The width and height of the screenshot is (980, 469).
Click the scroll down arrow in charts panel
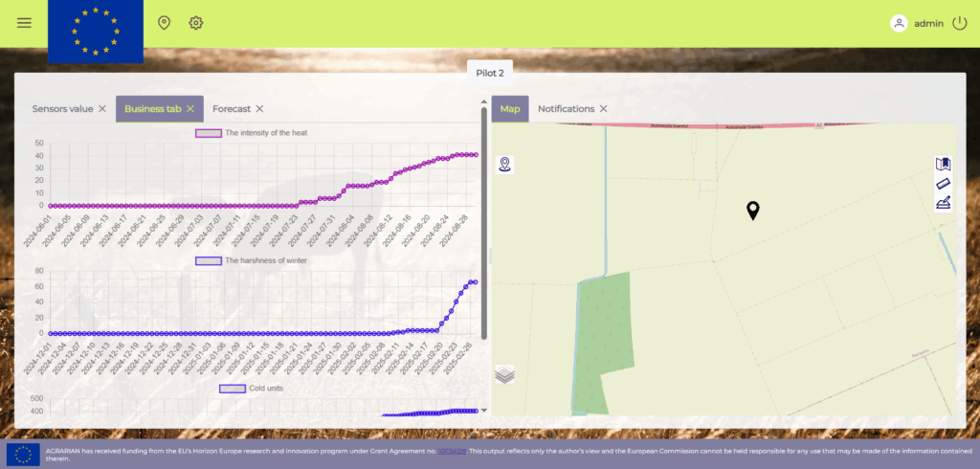coord(484,410)
